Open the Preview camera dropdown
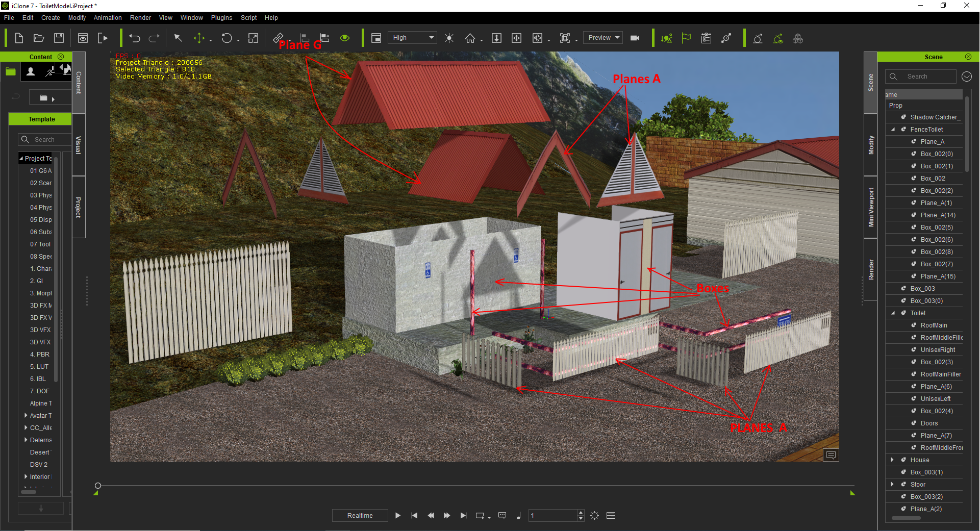The image size is (980, 531). (604, 38)
